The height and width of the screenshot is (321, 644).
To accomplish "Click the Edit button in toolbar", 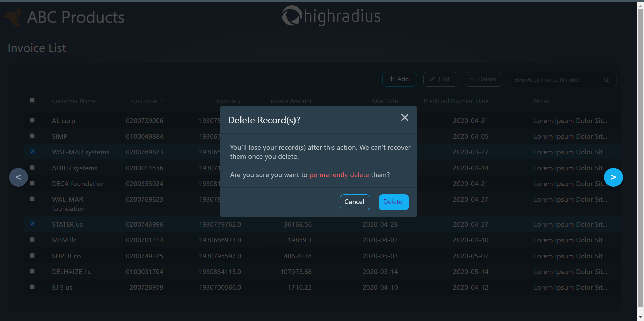I will coord(440,79).
